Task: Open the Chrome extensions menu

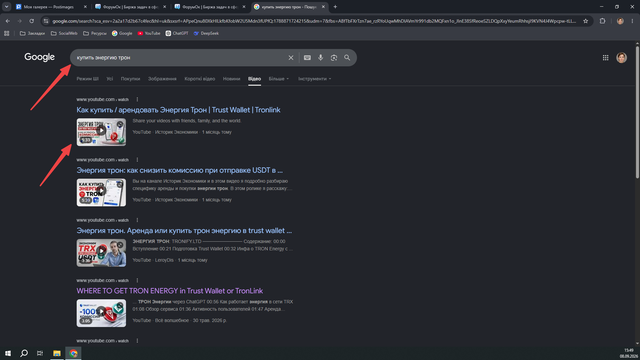Action: pyautogui.click(x=602, y=21)
